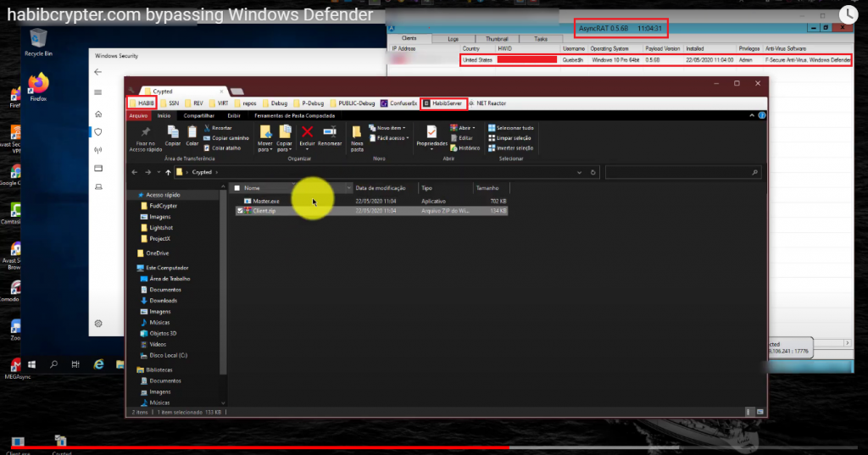Open Fácil acesso dropdown
Image resolution: width=868 pixels, height=455 pixels.
[389, 138]
